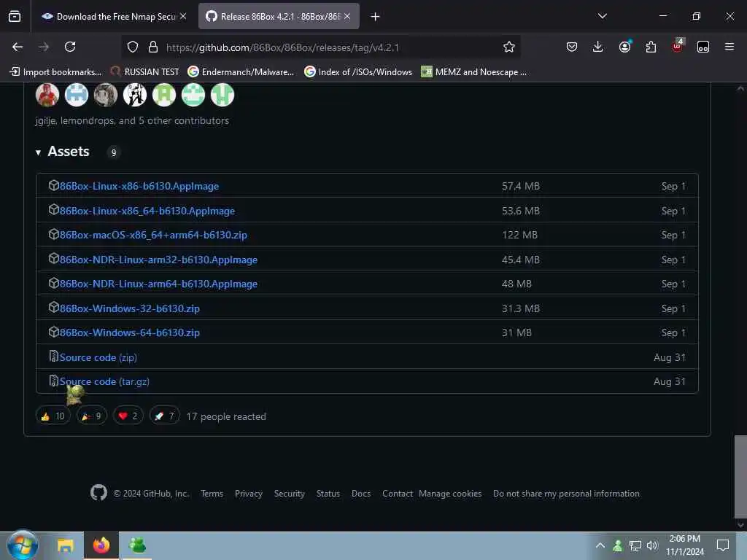Open the Docs footer link
Viewport: 747px width, 560px height.
[360, 494]
